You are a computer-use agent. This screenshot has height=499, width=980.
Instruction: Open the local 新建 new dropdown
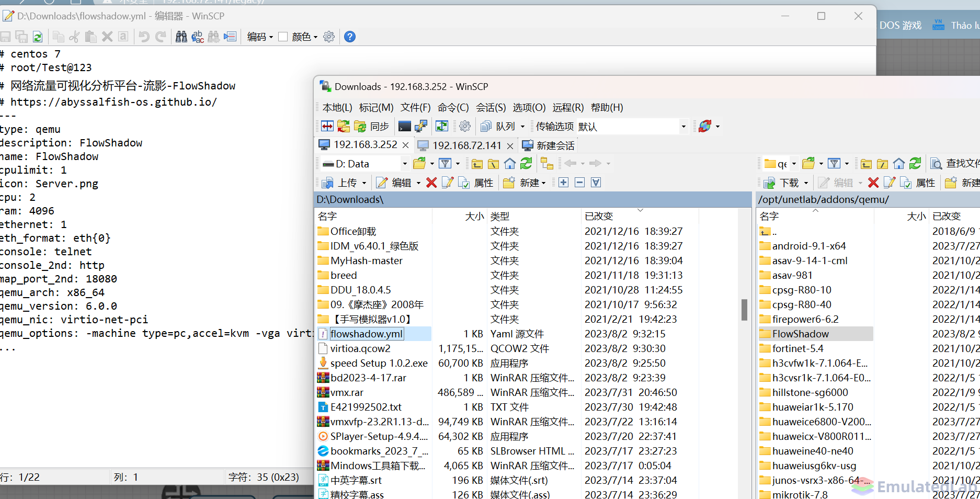click(525, 183)
